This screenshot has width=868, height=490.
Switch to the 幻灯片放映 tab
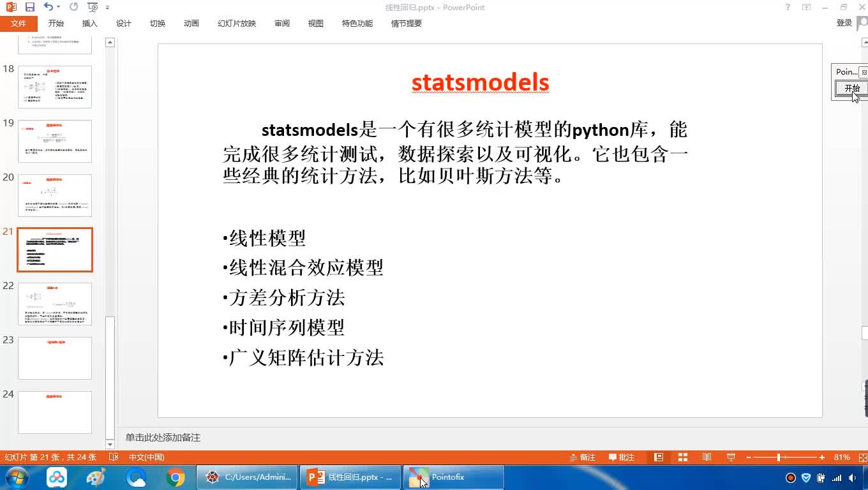coord(237,24)
